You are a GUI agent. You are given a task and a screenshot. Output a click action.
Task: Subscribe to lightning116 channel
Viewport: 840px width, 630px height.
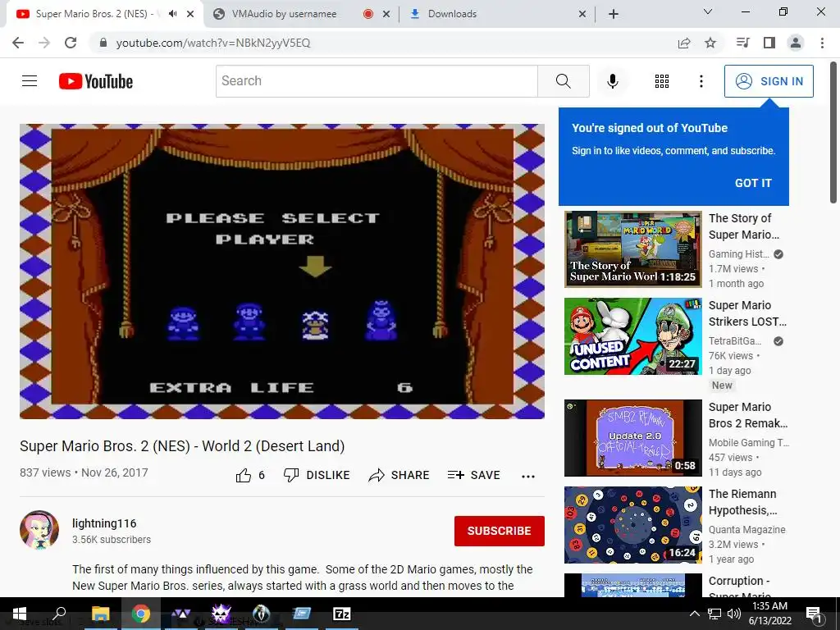500,531
